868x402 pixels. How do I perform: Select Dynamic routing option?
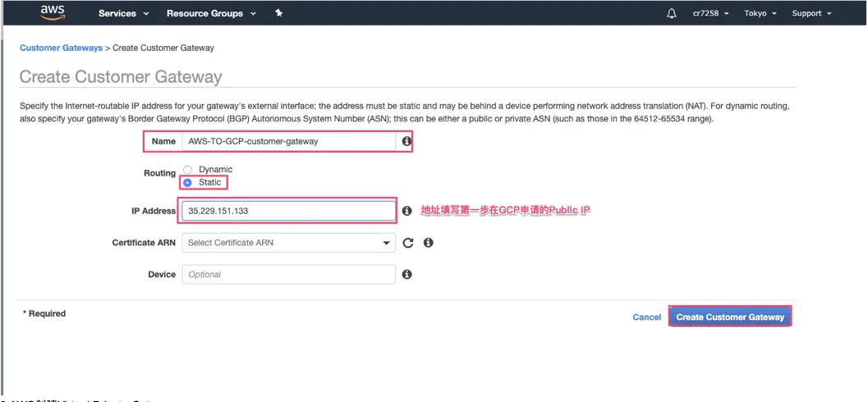pyautogui.click(x=188, y=170)
